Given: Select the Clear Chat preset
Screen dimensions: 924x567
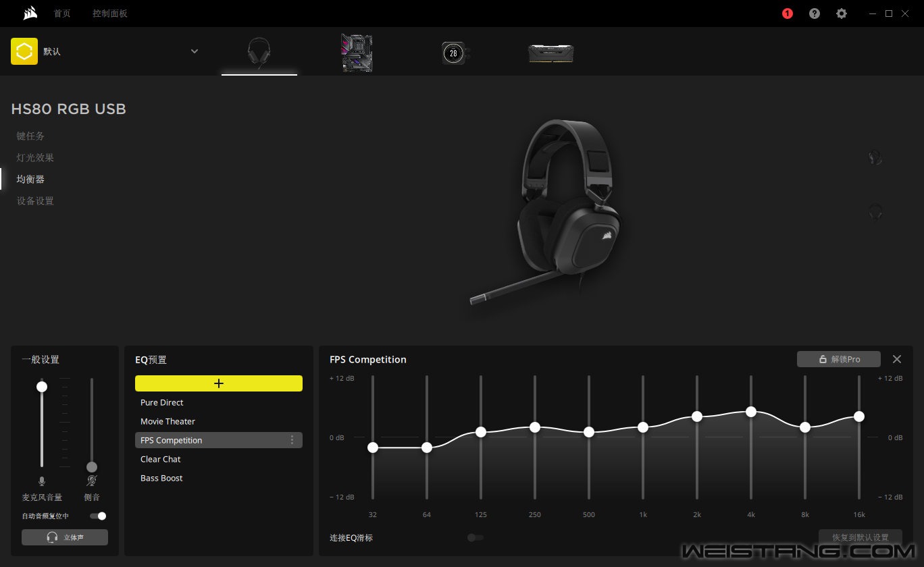Looking at the screenshot, I should tap(219, 459).
